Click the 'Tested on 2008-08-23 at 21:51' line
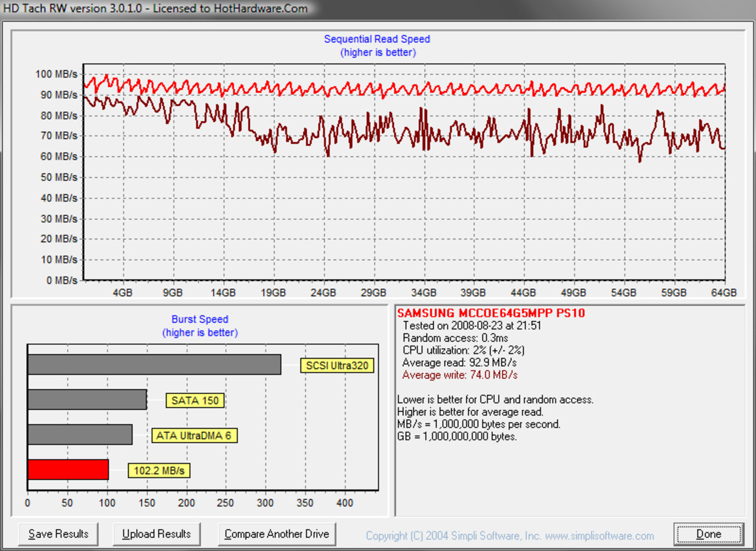Image resolution: width=756 pixels, height=551 pixels. [472, 326]
